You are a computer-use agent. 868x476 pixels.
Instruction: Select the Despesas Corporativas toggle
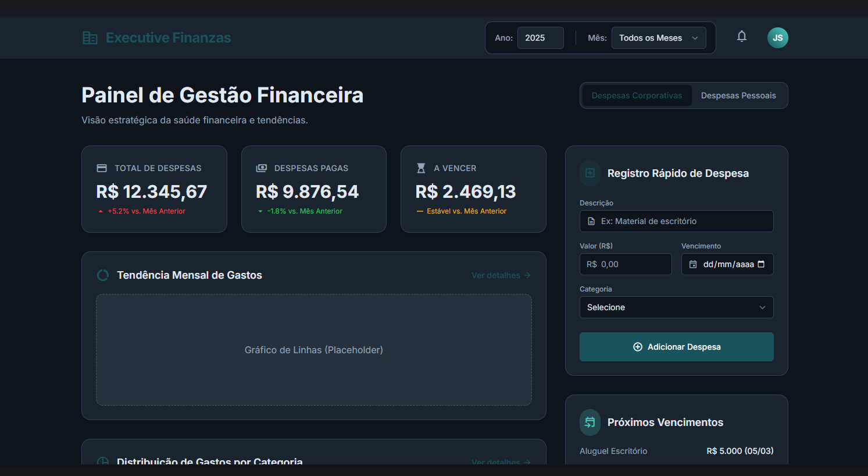click(636, 95)
